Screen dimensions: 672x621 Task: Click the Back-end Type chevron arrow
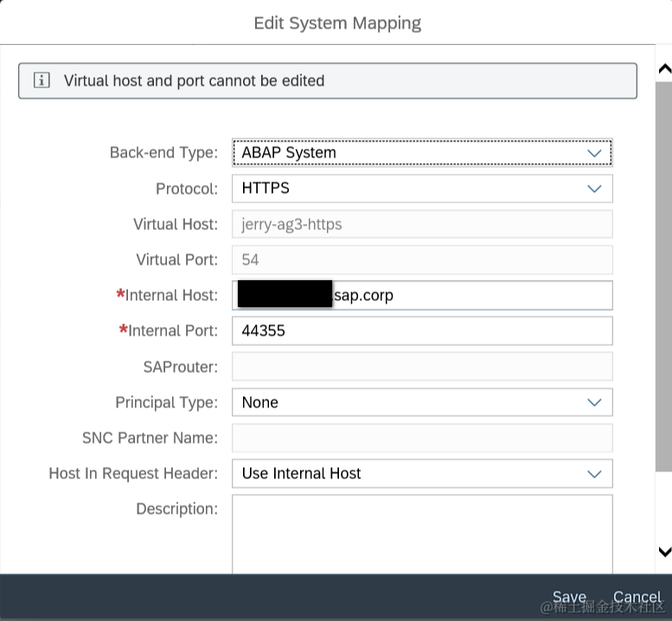594,153
